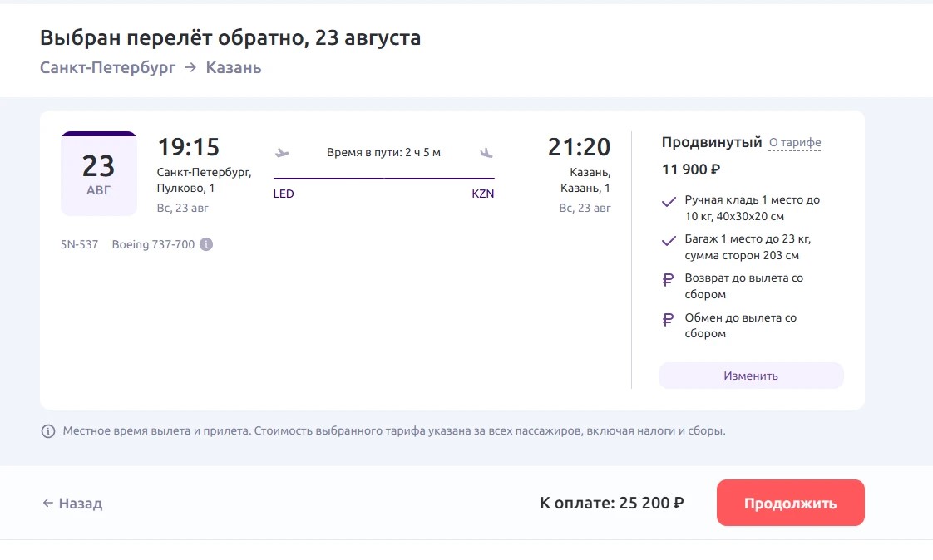933x560 pixels.
Task: Click the 23 АВГ date badge
Action: (99, 174)
